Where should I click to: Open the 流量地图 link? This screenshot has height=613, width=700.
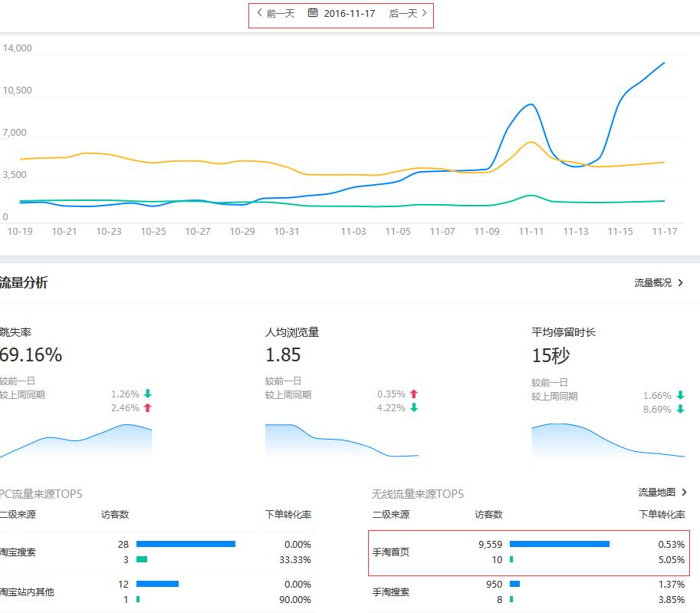point(657,492)
